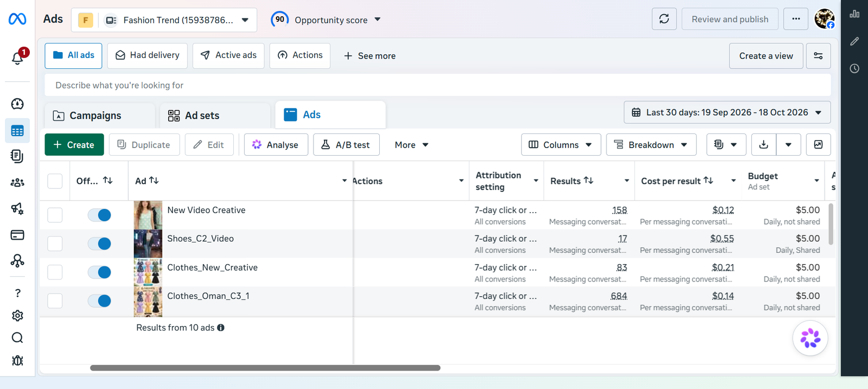
Task: Click the results info icon
Action: [x=221, y=328]
